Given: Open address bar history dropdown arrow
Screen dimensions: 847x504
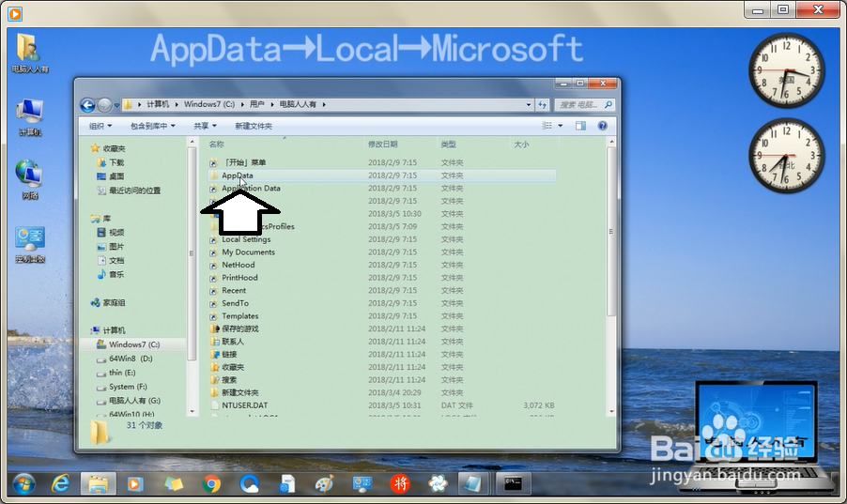Looking at the screenshot, I should (529, 105).
